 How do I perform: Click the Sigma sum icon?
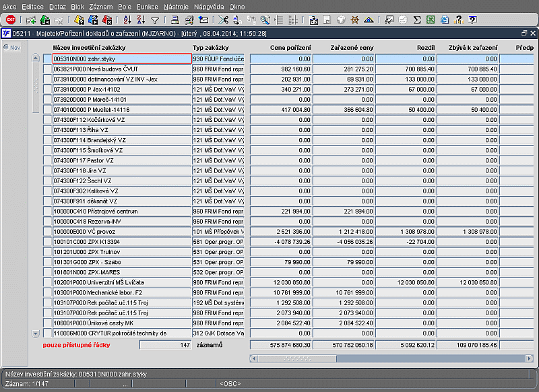click(x=417, y=20)
